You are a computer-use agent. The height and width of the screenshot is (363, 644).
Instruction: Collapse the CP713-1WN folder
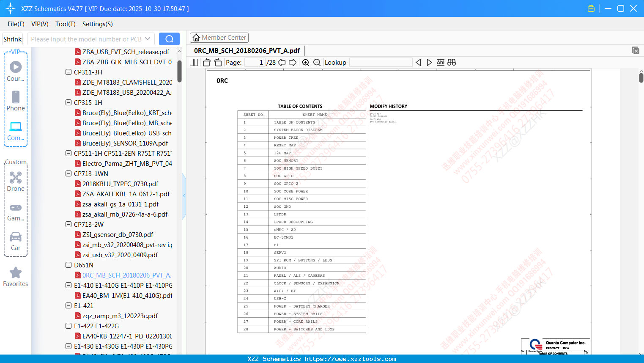tap(69, 173)
